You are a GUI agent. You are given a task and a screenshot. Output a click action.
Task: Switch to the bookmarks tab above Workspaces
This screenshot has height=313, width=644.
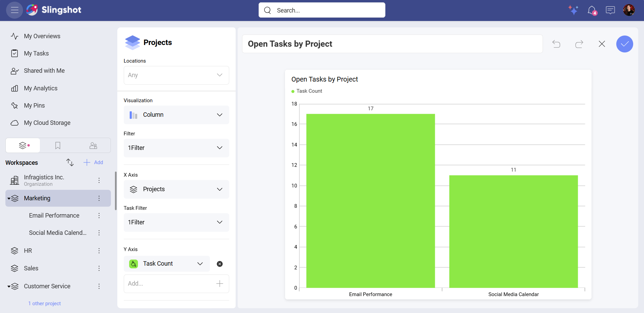pos(58,145)
